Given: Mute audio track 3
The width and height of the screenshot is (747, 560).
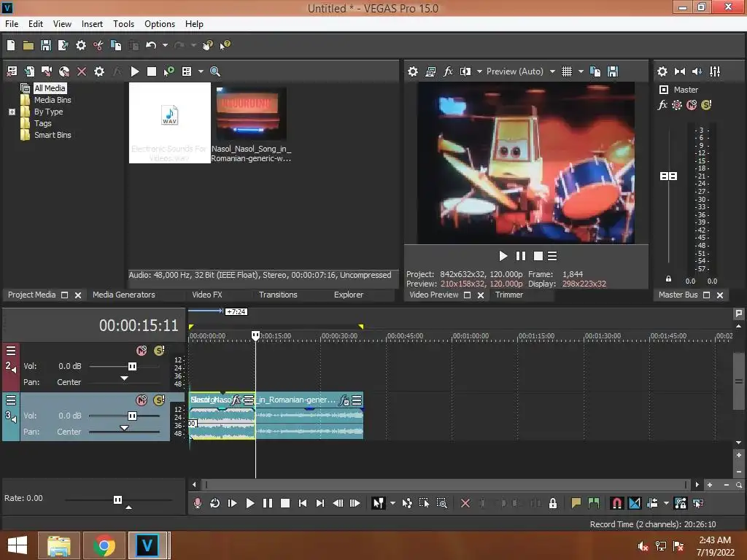Looking at the screenshot, I should point(142,400).
